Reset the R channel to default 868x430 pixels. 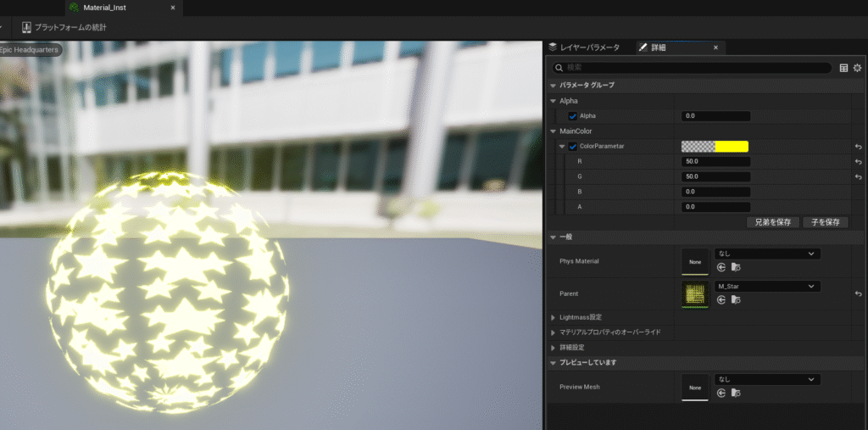pos(858,162)
